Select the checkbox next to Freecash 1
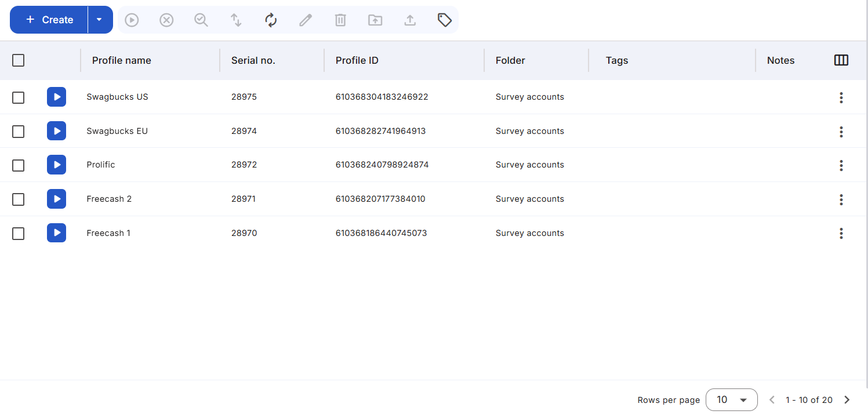This screenshot has height=418, width=868. tap(18, 233)
